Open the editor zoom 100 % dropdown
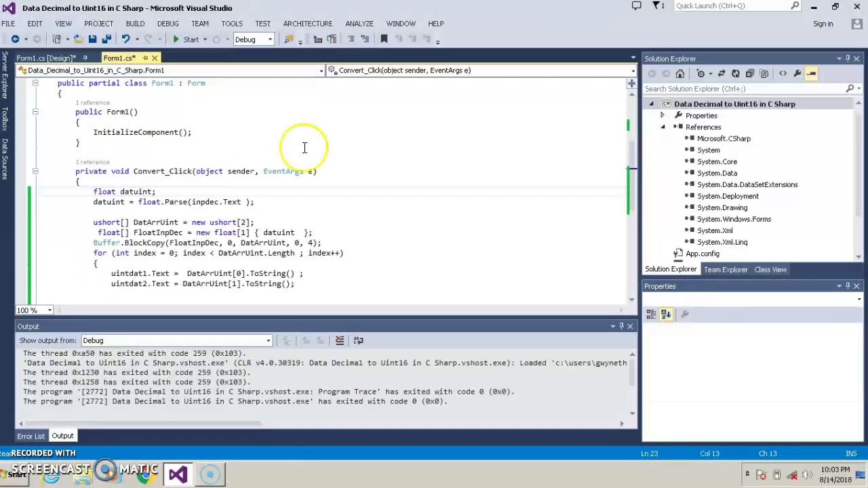Screen dimensions: 868x488 [x=50, y=310]
